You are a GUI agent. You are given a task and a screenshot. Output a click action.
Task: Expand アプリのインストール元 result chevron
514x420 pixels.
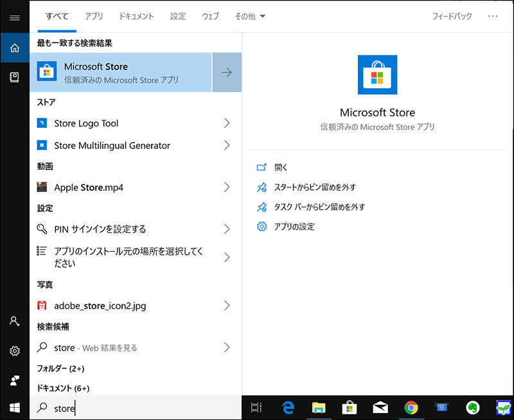click(x=227, y=258)
